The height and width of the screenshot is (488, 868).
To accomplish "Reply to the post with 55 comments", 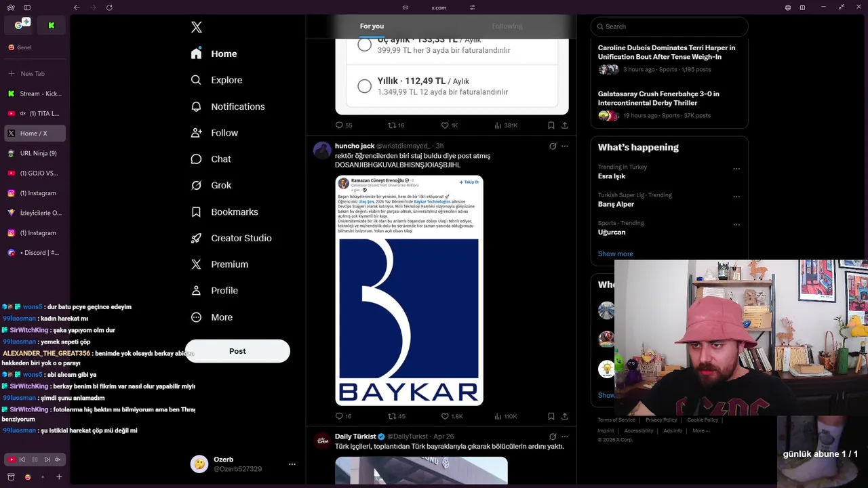I will pos(343,125).
